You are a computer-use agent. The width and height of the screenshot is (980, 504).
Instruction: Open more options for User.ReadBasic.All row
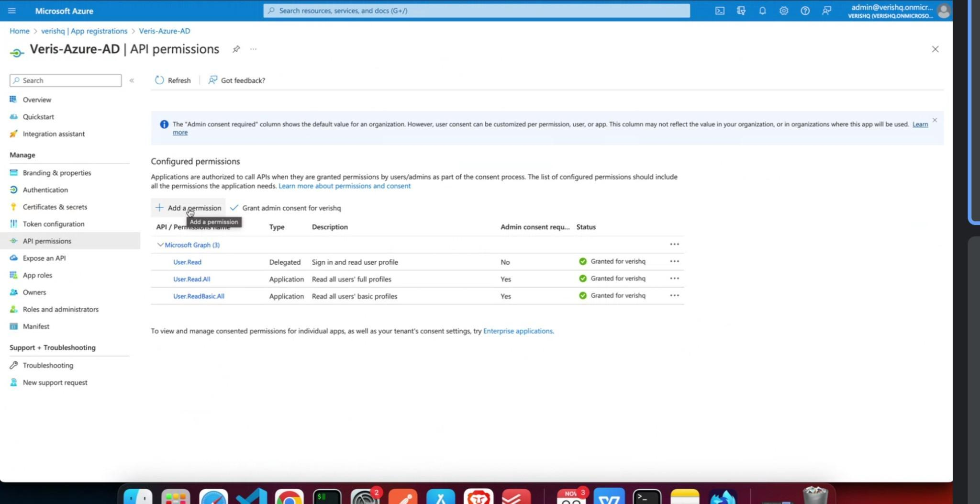coord(674,296)
